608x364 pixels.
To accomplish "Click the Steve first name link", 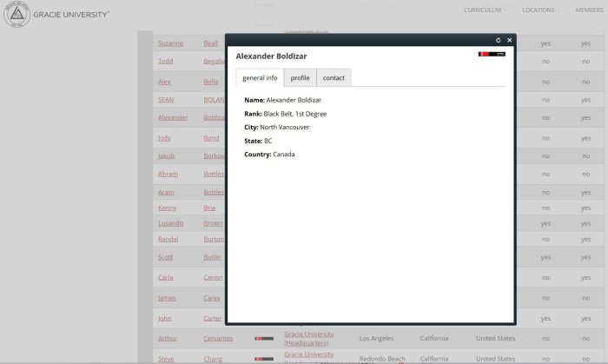I will point(166,359).
